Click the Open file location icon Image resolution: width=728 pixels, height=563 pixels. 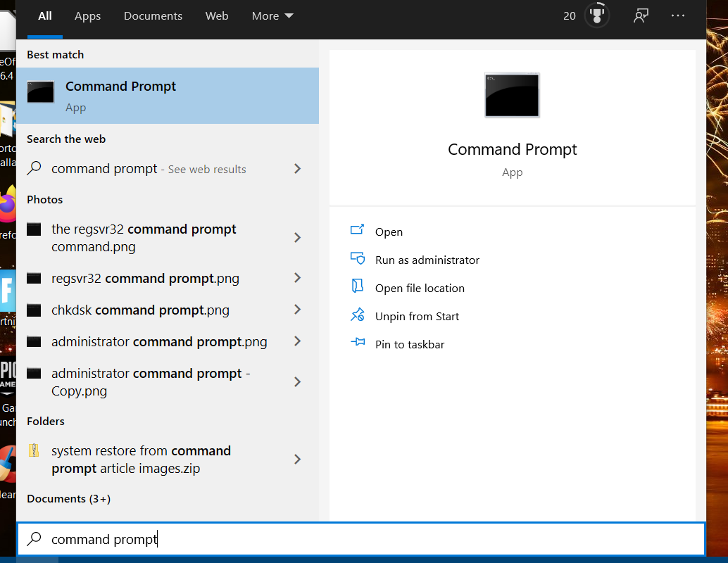(x=357, y=286)
